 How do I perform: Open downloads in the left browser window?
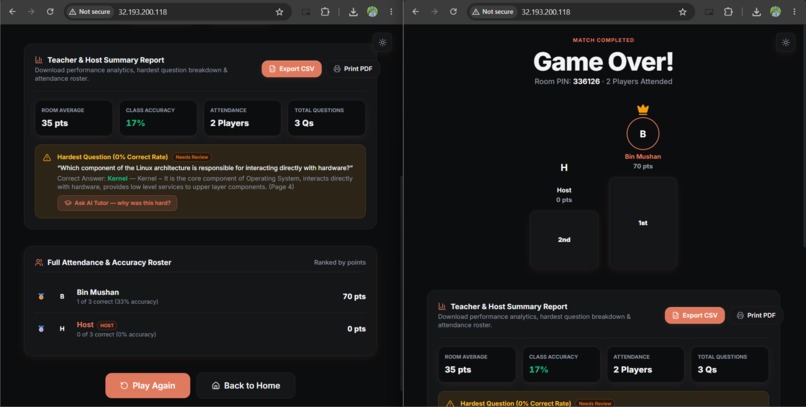pos(353,11)
